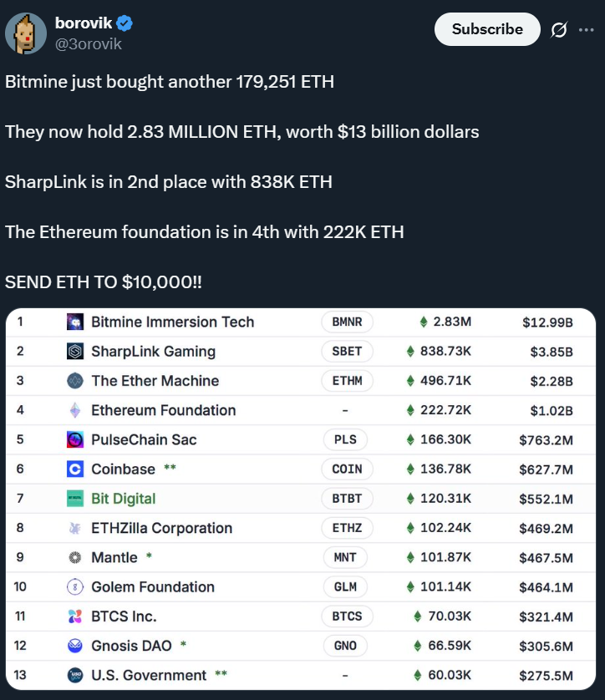Viewport: 605px width, 700px height.
Task: Open the @3orovik handle link
Action: 89,43
